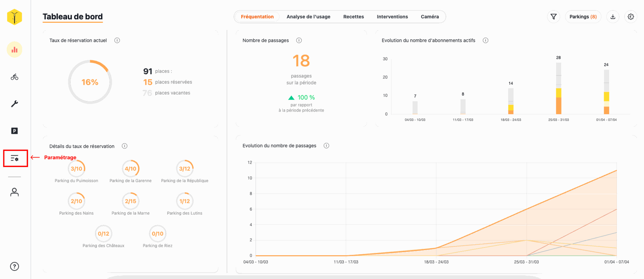Open the Paramétrage settings list icon
Viewport: 644px width, 279px height.
pyautogui.click(x=15, y=158)
